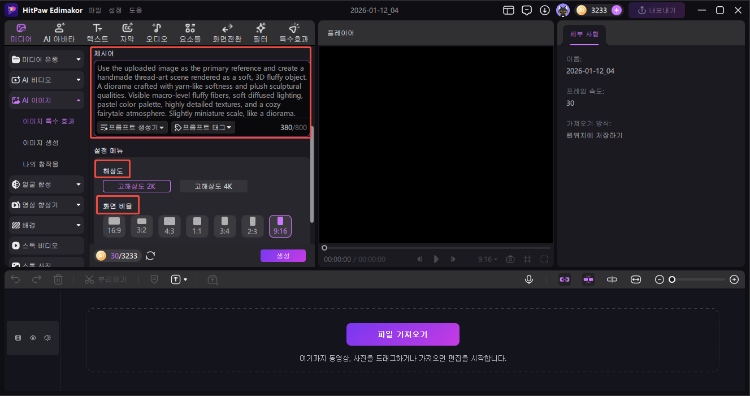Image resolution: width=750 pixels, height=396 pixels.
Task: Click the purple import file button in timeline
Action: (x=403, y=334)
